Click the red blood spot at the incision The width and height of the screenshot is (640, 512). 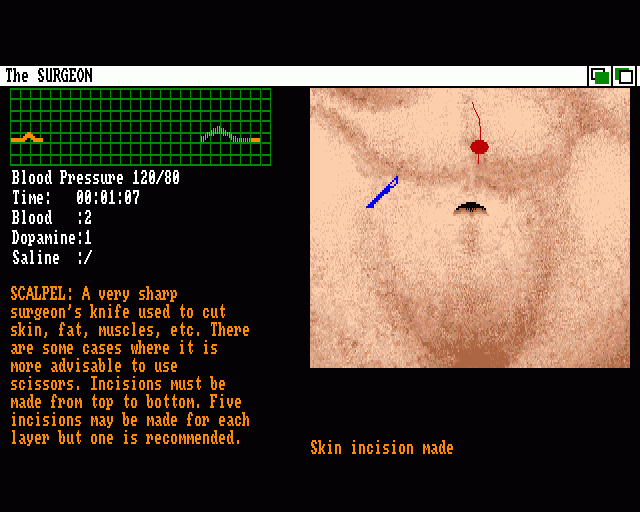pyautogui.click(x=479, y=147)
